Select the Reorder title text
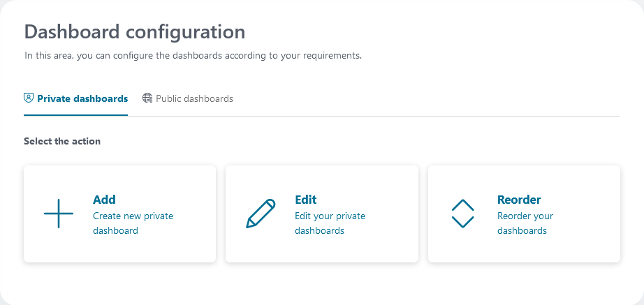 pyautogui.click(x=519, y=200)
